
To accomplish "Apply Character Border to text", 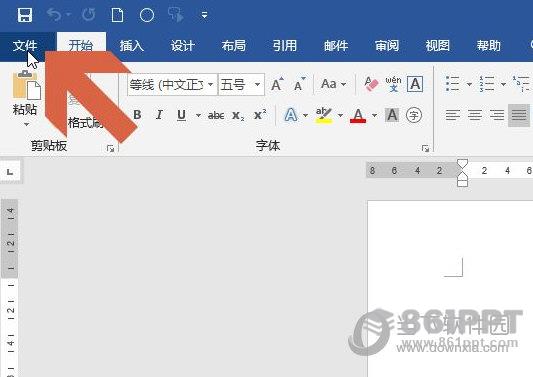I will tap(415, 84).
